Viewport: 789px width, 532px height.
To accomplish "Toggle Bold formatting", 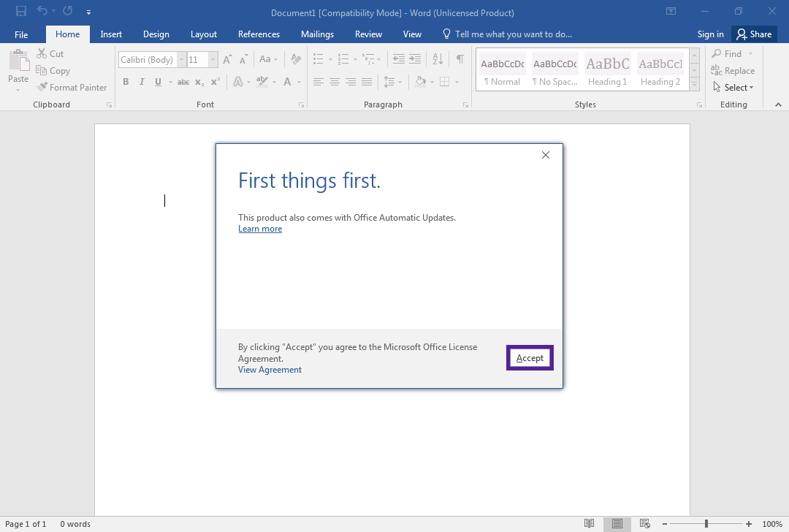I will point(126,82).
